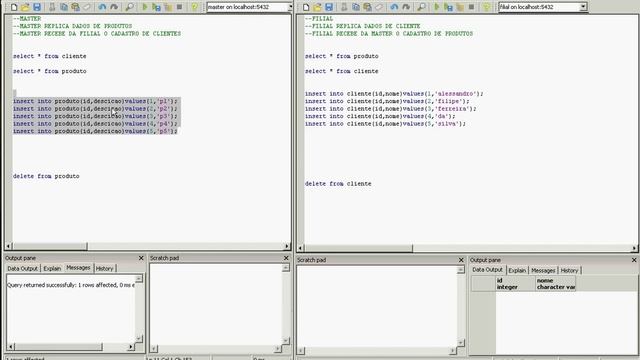Image resolution: width=640 pixels, height=360 pixels.
Task: Redo icon in master window toolbar
Action: [114, 7]
